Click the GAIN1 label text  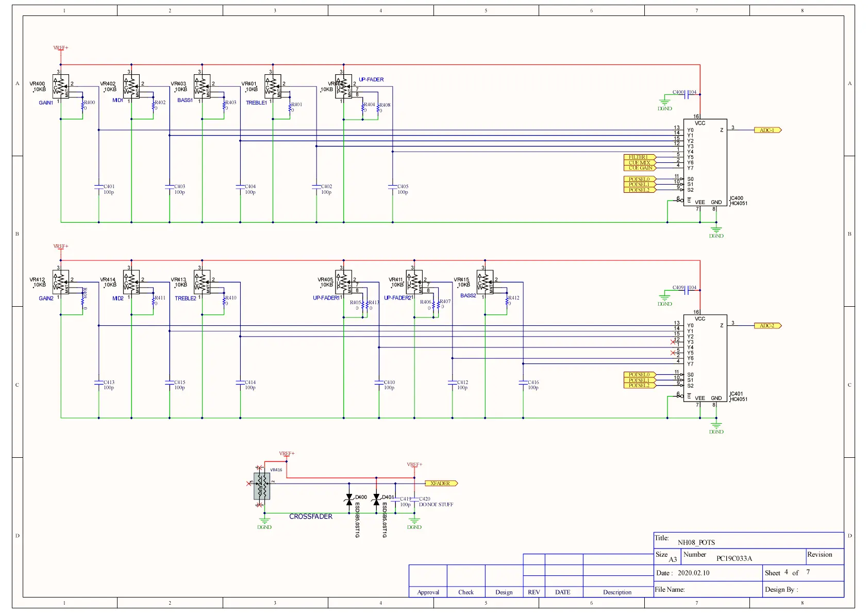point(46,103)
